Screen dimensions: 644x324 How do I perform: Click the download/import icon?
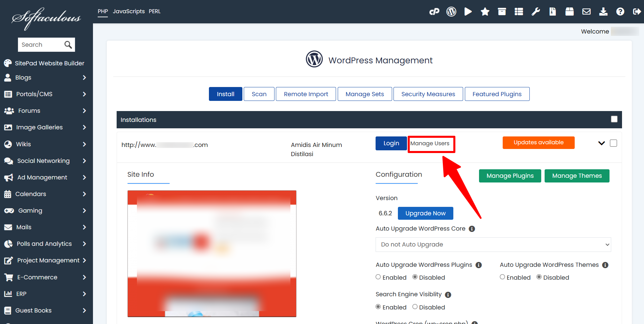[603, 12]
